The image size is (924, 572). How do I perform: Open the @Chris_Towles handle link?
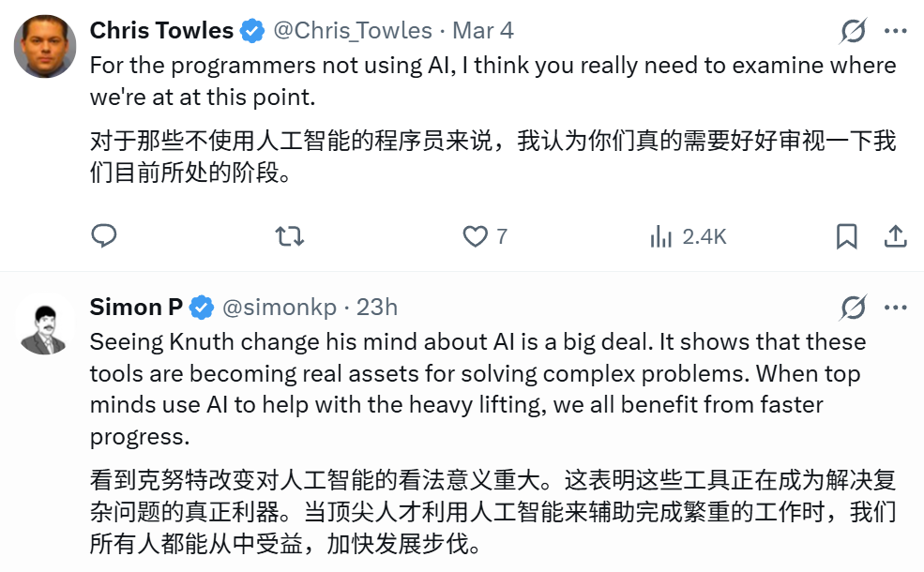[353, 31]
